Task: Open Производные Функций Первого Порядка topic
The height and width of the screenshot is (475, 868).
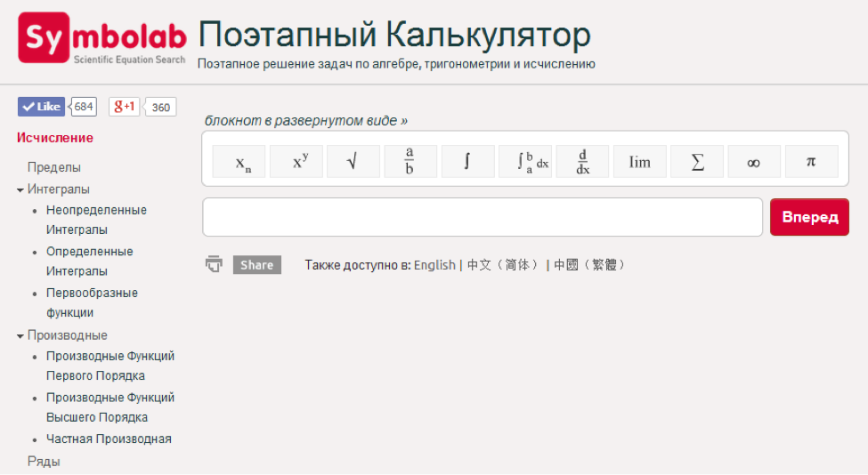Action: (110, 366)
